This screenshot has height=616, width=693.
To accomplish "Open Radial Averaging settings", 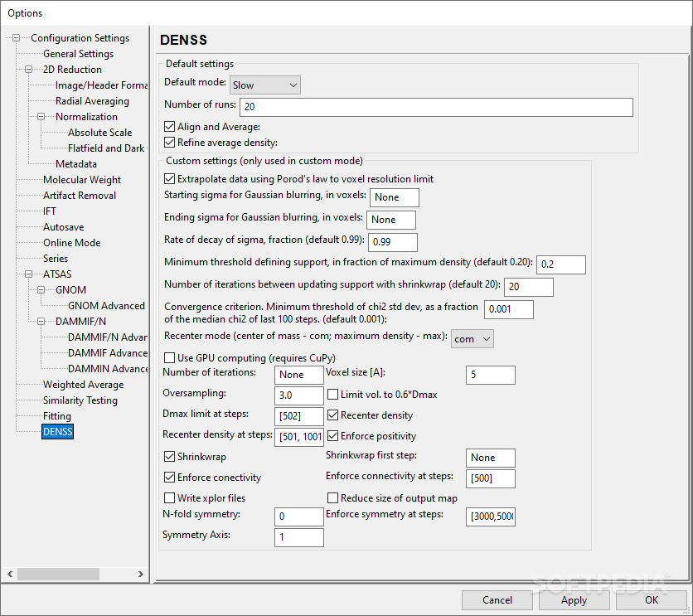I will click(x=92, y=101).
